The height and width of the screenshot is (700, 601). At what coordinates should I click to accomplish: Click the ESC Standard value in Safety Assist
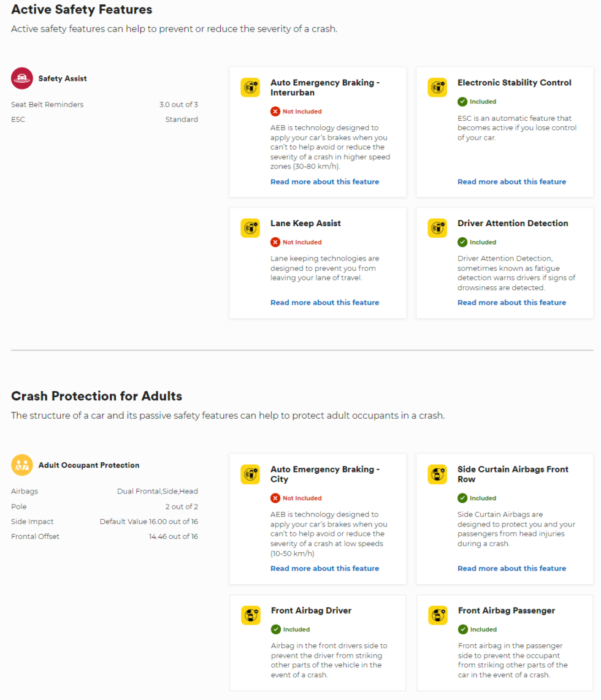(x=182, y=119)
